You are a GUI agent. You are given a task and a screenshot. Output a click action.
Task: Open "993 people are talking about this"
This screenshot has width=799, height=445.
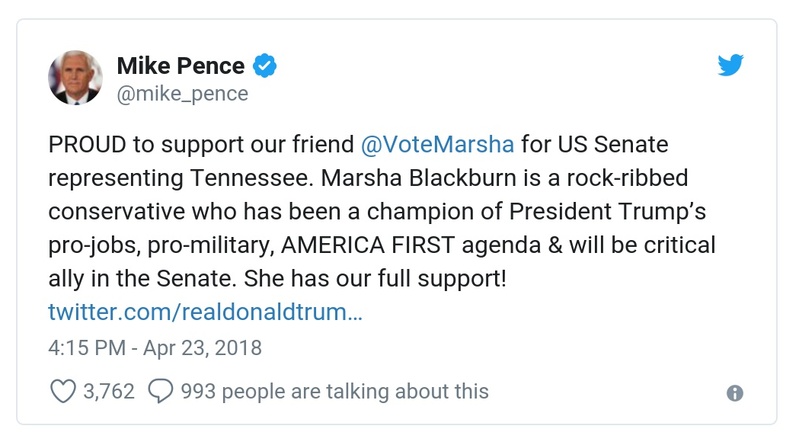[334, 391]
